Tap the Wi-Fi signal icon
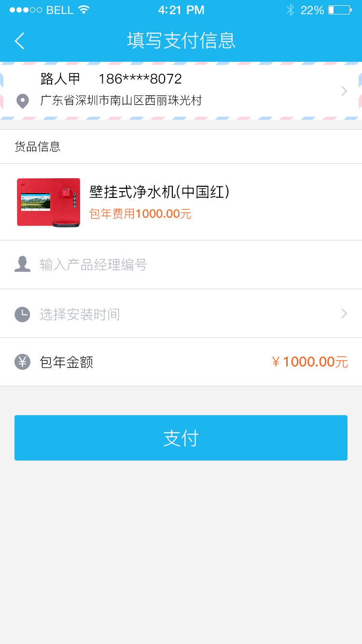362x644 pixels. pyautogui.click(x=84, y=10)
